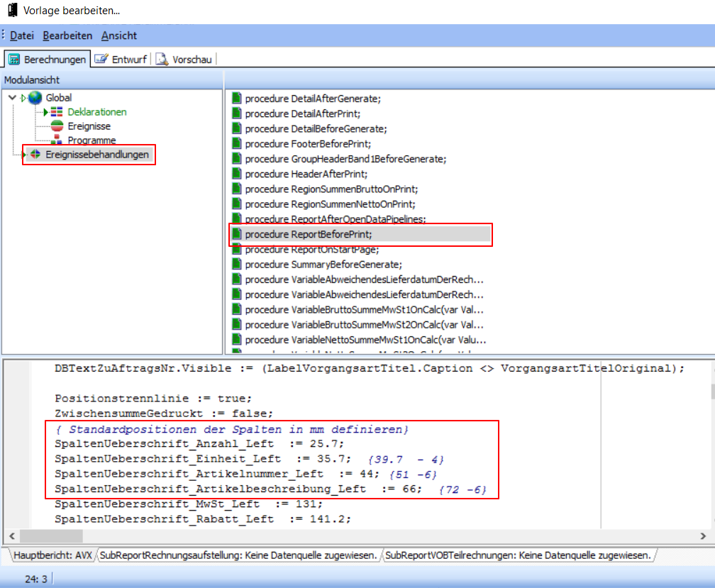This screenshot has width=715, height=588.
Task: Click the Ereignisse red-green circle icon
Action: tap(57, 126)
